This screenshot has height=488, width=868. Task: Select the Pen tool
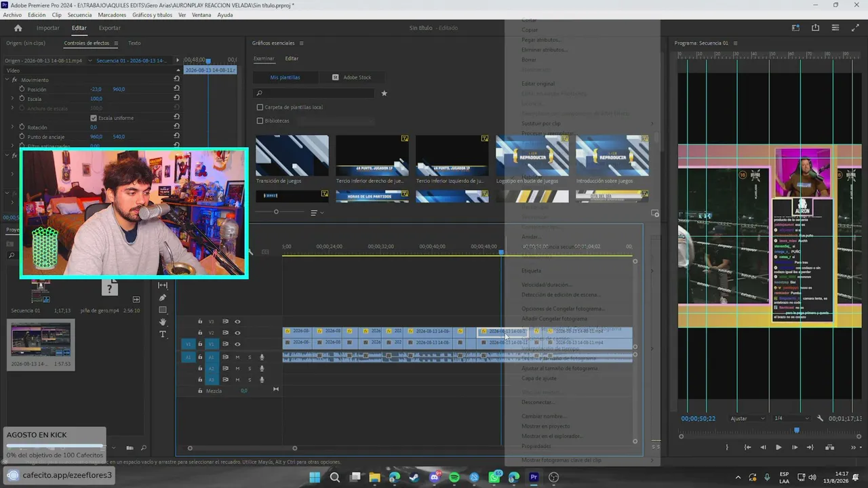(163, 298)
